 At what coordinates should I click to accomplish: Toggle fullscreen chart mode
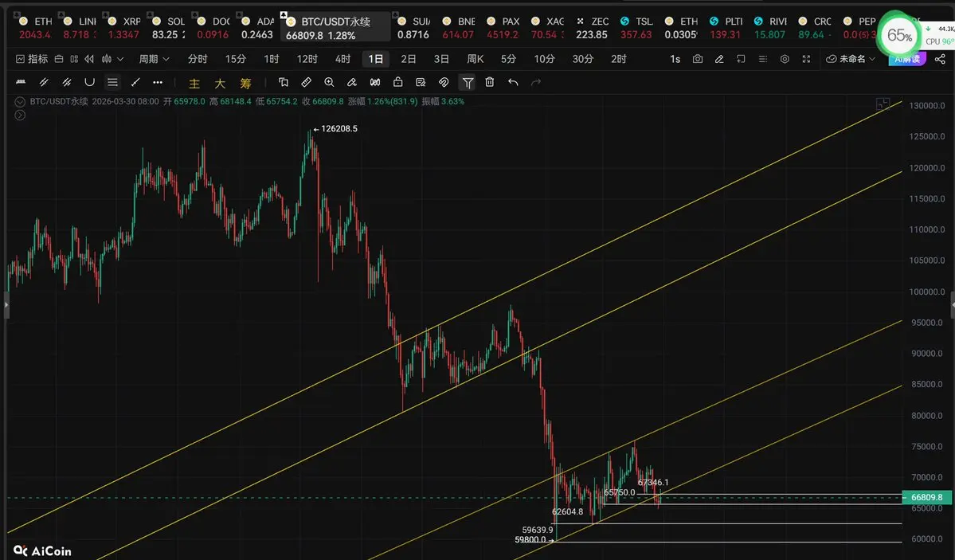806,59
